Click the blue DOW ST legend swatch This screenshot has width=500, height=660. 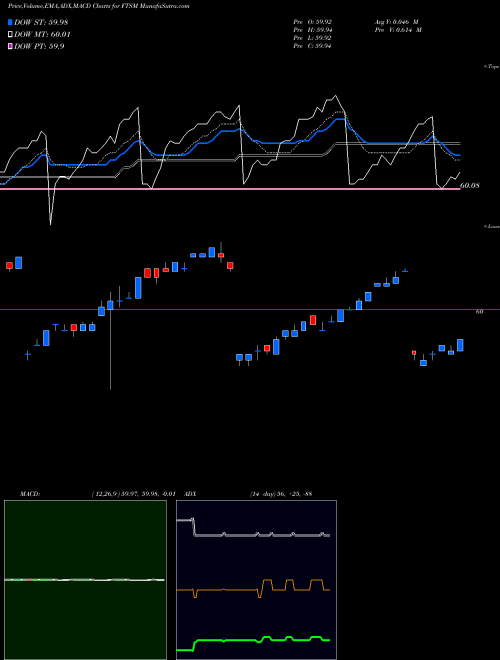pos(11,22)
